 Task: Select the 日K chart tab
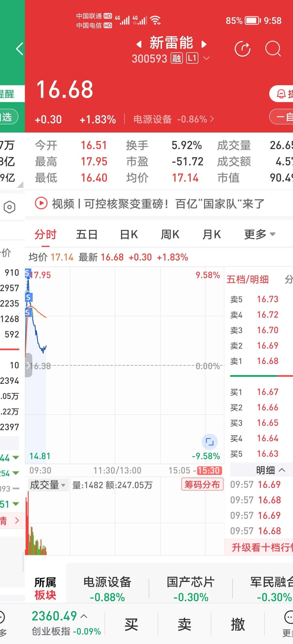click(129, 234)
